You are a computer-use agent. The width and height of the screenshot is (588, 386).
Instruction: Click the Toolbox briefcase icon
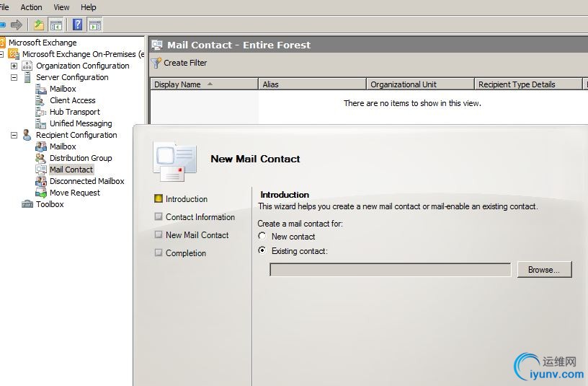(x=27, y=204)
